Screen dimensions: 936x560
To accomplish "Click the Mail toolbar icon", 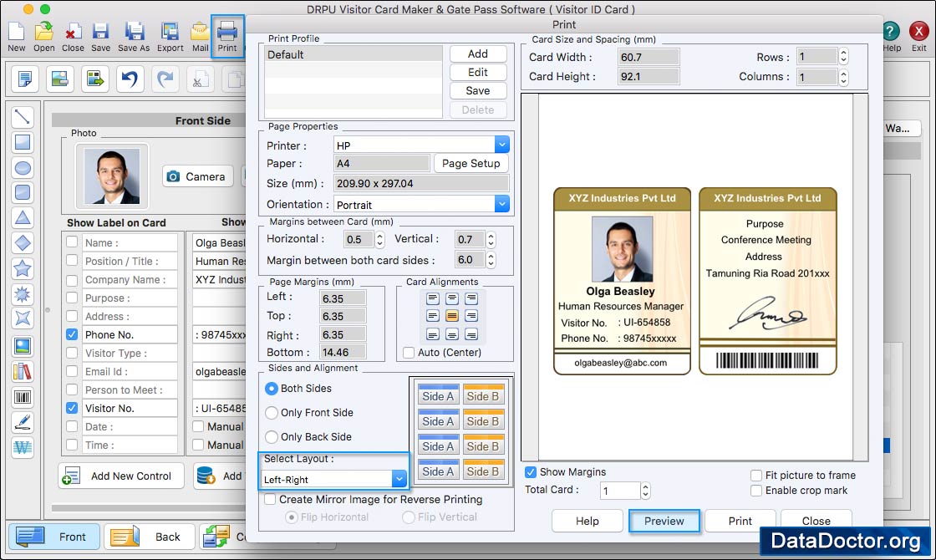I will coord(200,37).
